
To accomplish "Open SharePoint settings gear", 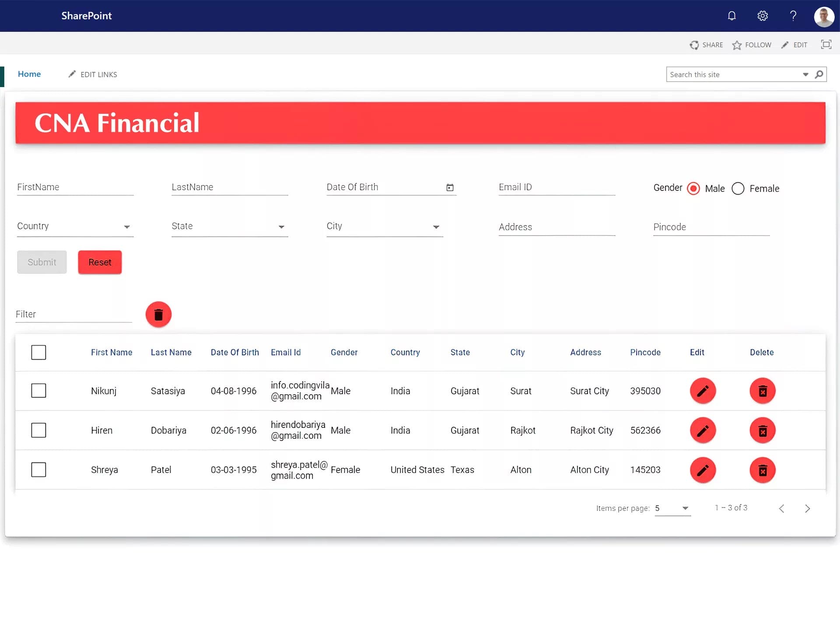I will coord(762,16).
